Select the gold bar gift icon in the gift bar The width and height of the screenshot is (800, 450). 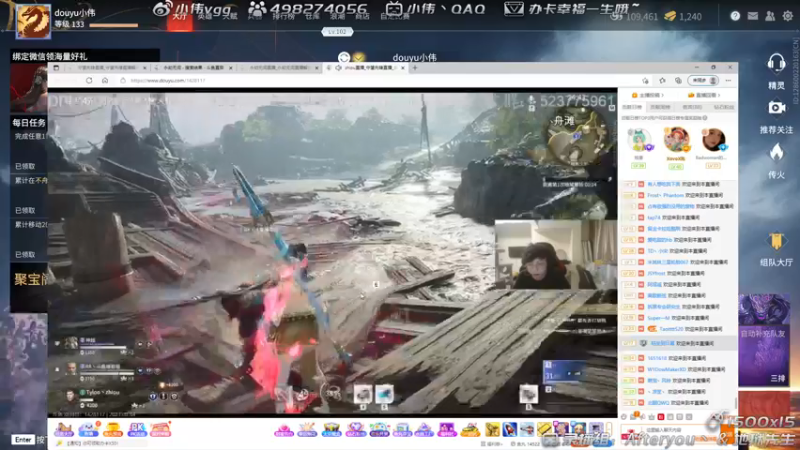point(544,430)
